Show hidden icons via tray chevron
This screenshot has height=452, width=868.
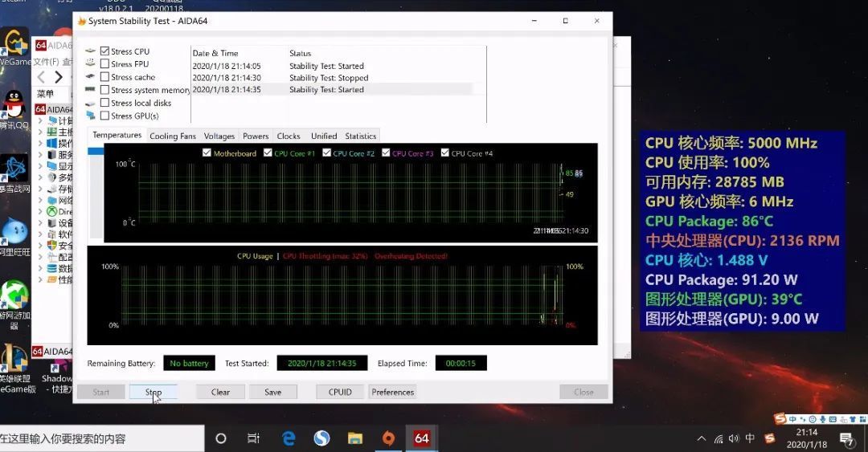702,438
